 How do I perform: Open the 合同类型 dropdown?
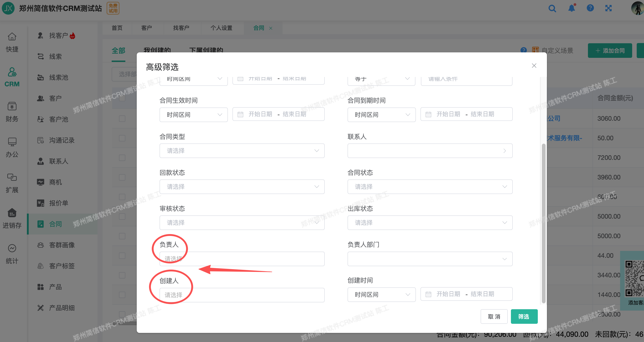242,151
